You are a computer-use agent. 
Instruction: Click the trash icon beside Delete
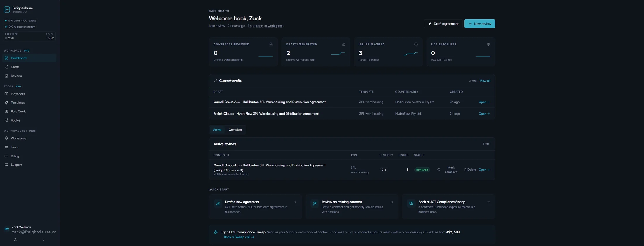[465, 170]
